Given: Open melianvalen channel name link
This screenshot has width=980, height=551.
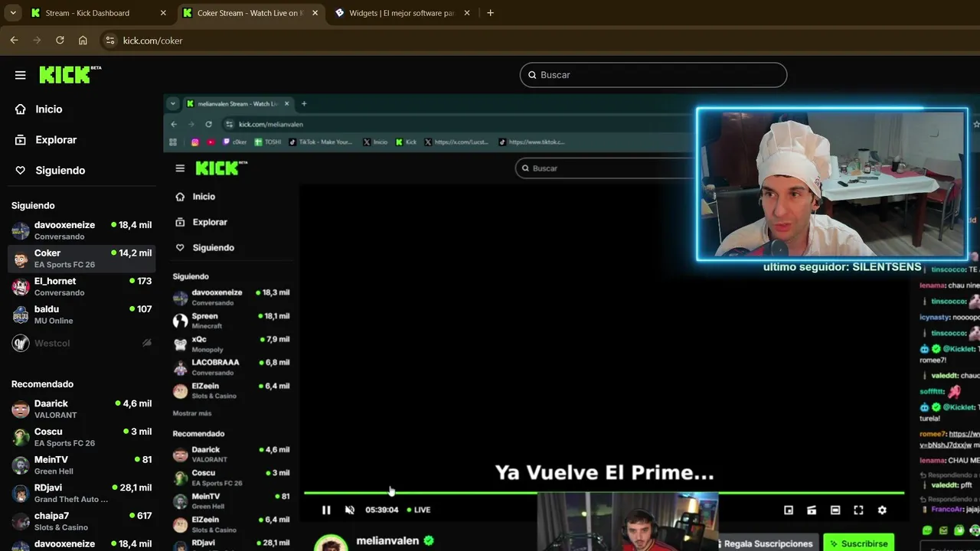Looking at the screenshot, I should point(387,540).
